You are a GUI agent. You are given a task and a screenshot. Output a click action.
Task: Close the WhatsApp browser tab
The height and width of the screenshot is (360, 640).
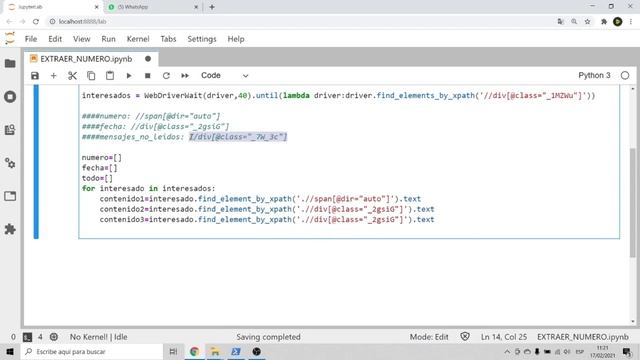[196, 7]
